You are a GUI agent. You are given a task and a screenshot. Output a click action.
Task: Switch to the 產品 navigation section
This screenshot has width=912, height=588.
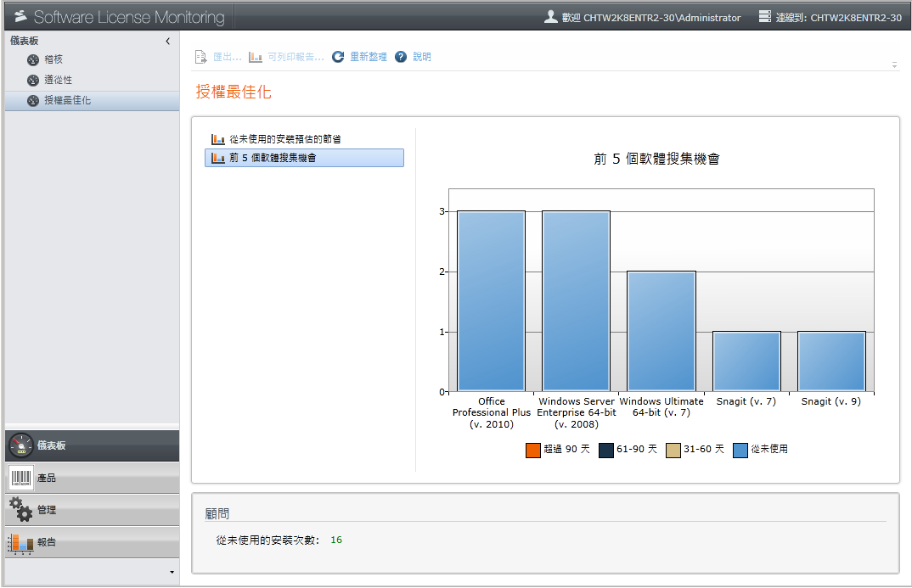click(x=92, y=479)
